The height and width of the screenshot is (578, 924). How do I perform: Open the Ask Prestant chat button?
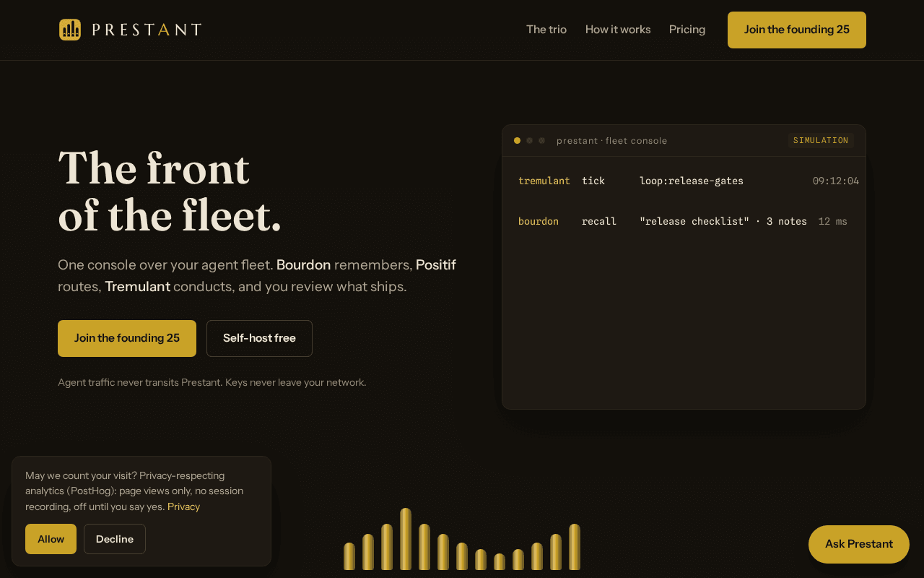(859, 544)
